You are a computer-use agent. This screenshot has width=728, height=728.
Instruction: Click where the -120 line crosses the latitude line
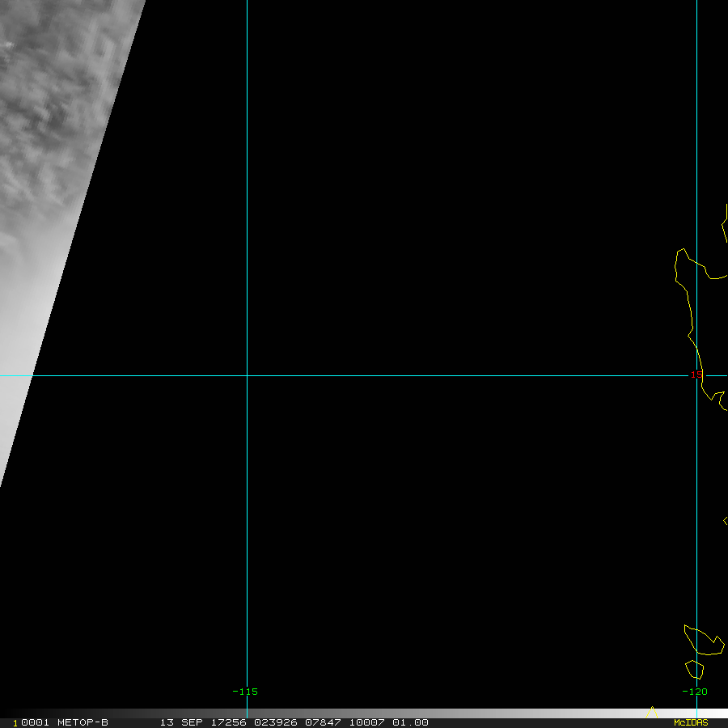tap(696, 375)
